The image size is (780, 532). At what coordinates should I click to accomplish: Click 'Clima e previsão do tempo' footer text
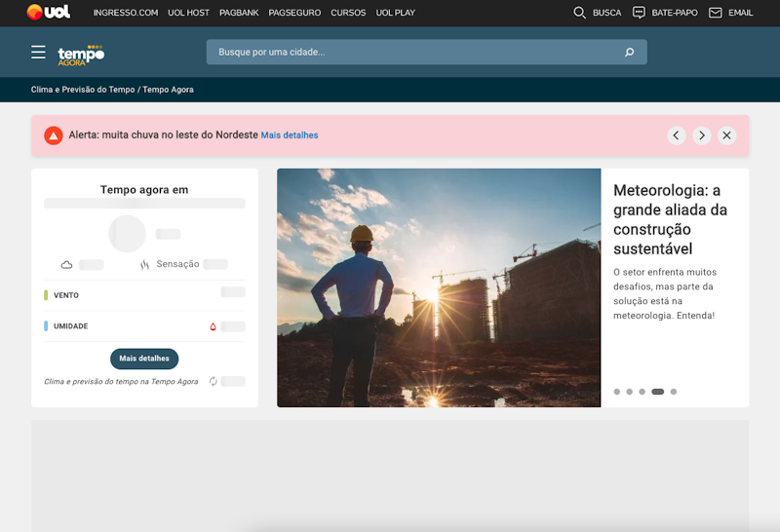[121, 381]
